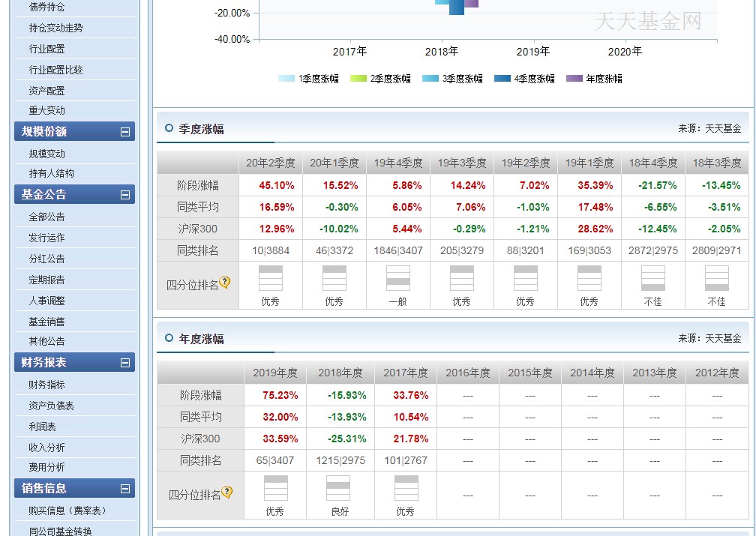Open 债券持仓 in the sidebar
Image resolution: width=756 pixels, height=536 pixels.
click(46, 7)
